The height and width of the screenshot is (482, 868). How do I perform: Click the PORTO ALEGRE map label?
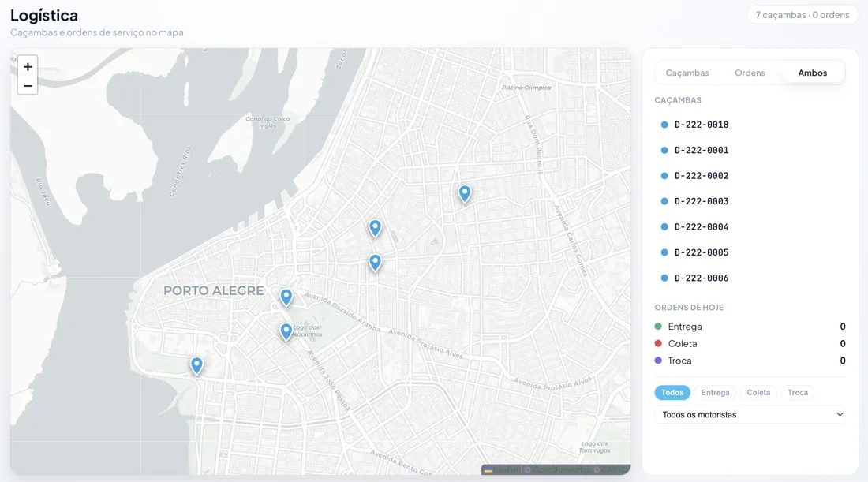[x=214, y=290]
